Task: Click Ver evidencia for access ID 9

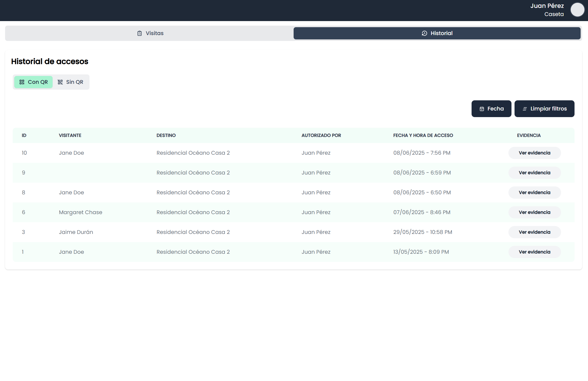Action: point(534,173)
